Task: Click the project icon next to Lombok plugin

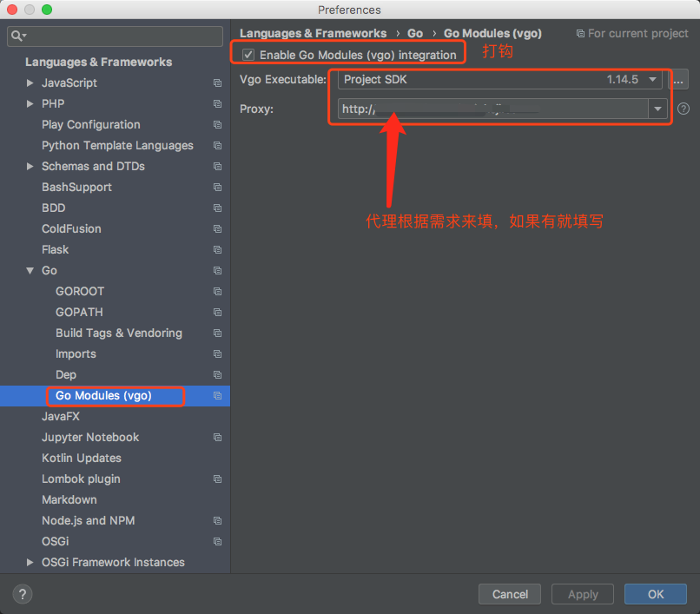Action: (217, 479)
